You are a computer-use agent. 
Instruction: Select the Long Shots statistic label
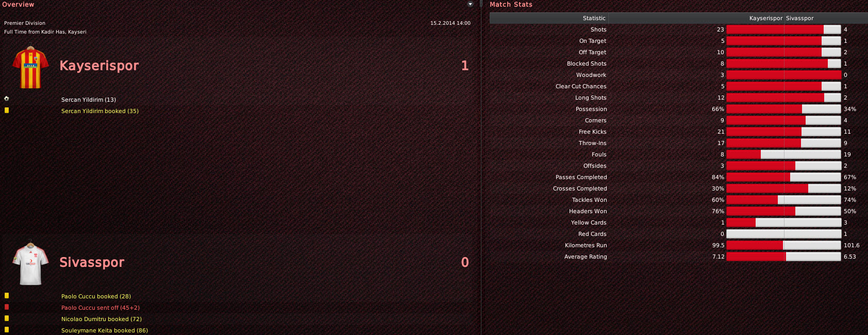click(591, 98)
